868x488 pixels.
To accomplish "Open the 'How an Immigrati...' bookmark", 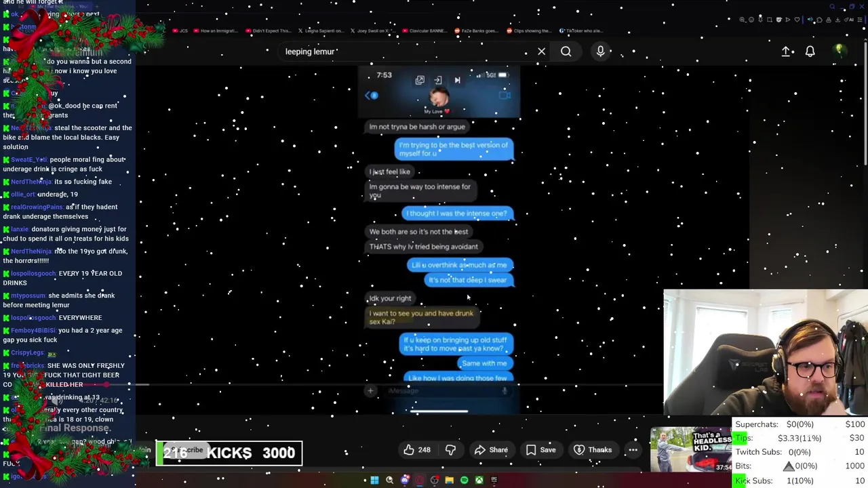I will (x=217, y=30).
